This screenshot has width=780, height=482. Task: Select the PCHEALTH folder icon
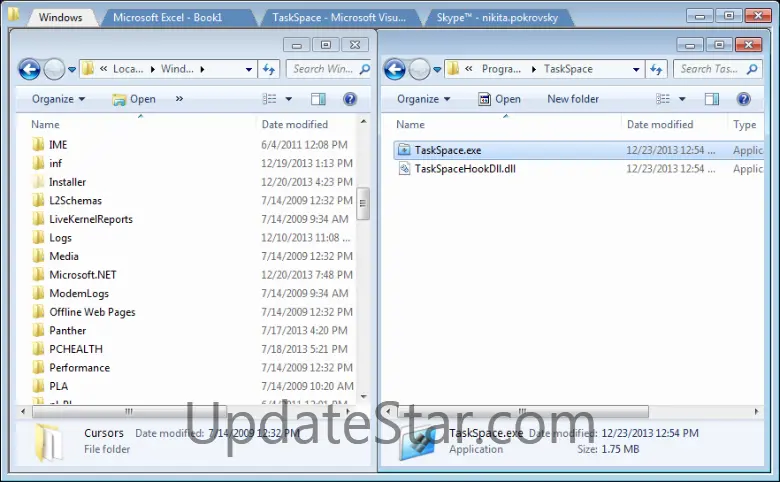38,349
